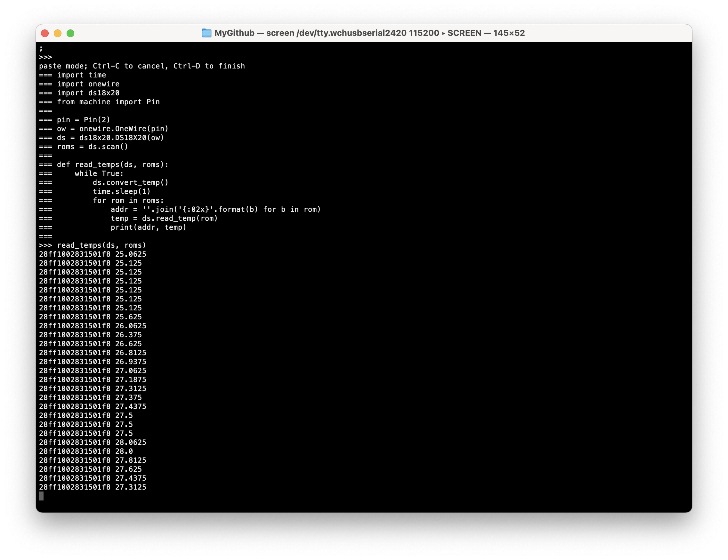This screenshot has height=560, width=728.
Task: Select the pin = Pin(2) line
Action: click(83, 120)
